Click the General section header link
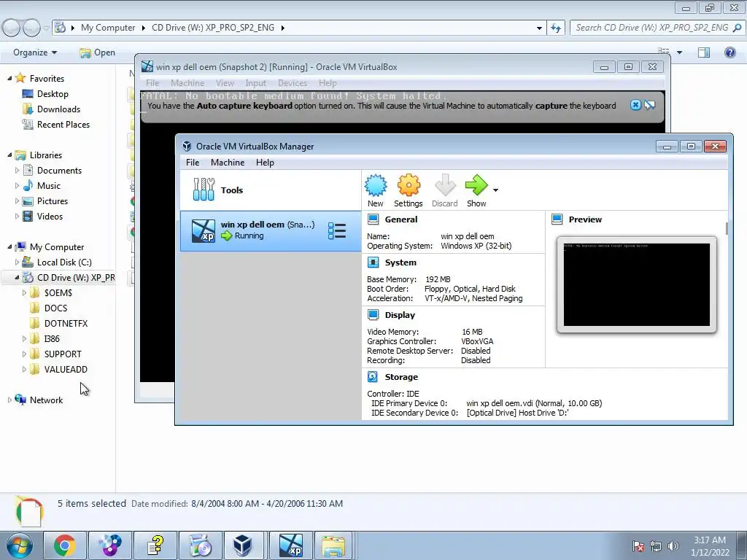 click(401, 219)
